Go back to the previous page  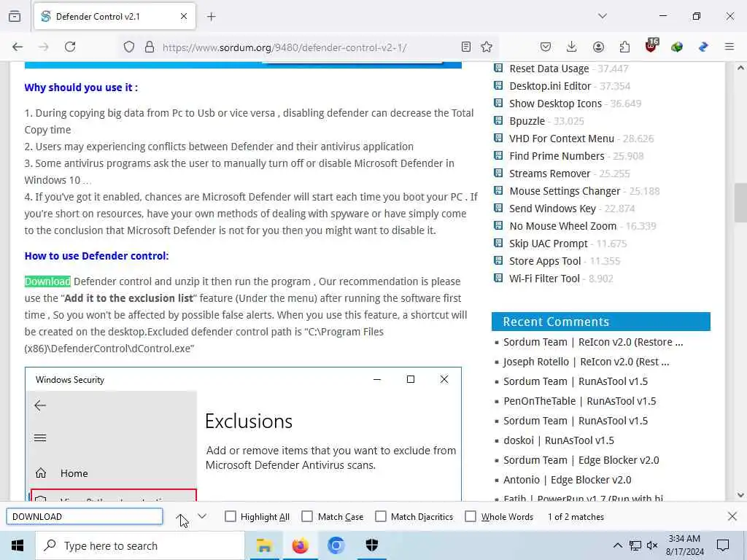18,47
